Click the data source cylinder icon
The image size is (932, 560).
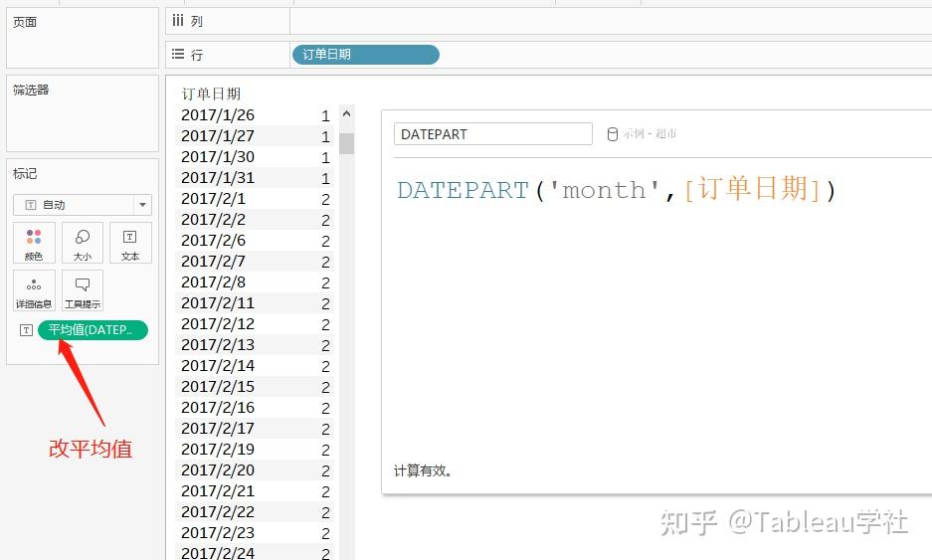[x=613, y=134]
